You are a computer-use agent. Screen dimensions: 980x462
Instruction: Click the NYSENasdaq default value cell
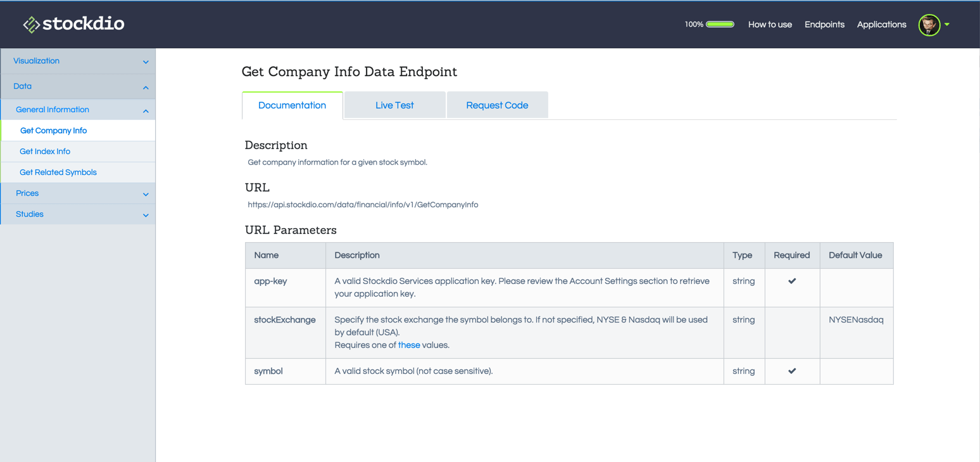click(857, 333)
